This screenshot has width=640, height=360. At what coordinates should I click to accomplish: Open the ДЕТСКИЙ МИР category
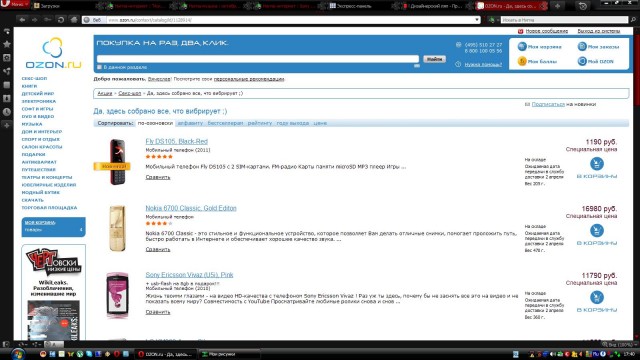(38, 93)
